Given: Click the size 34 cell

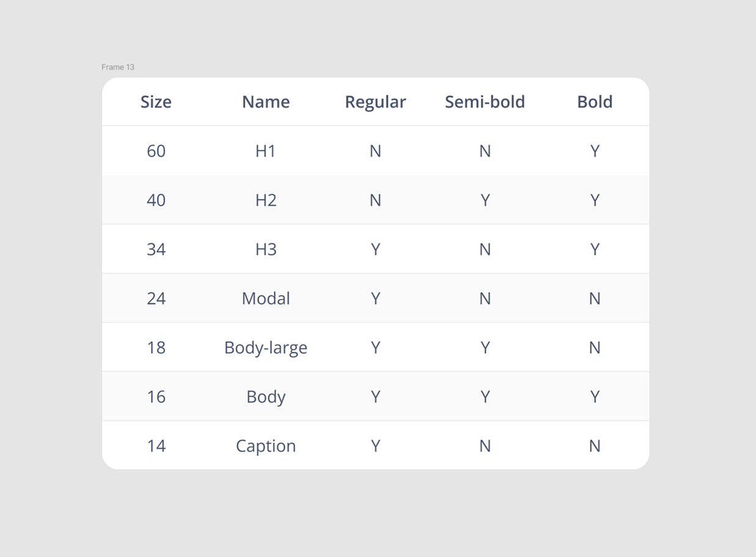Looking at the screenshot, I should click(156, 249).
